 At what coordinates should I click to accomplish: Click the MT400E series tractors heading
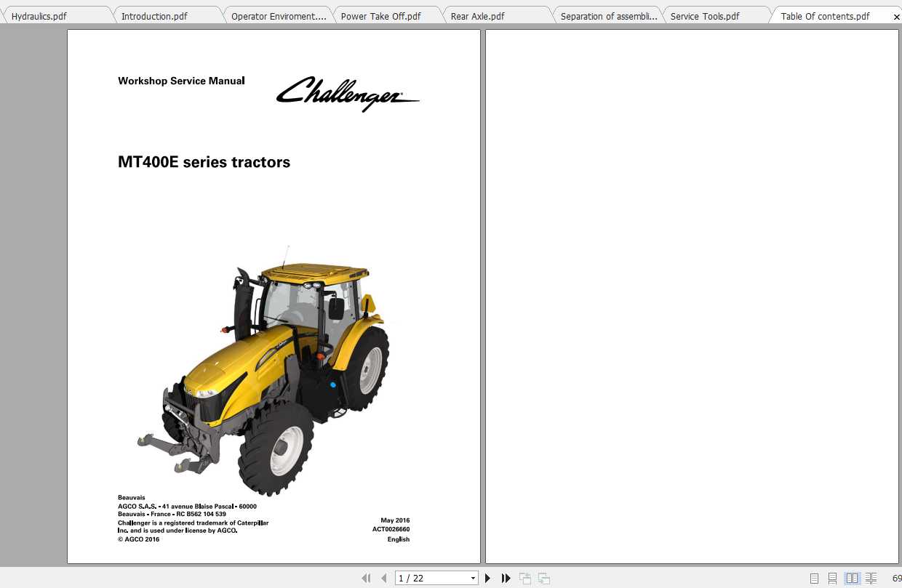click(204, 162)
